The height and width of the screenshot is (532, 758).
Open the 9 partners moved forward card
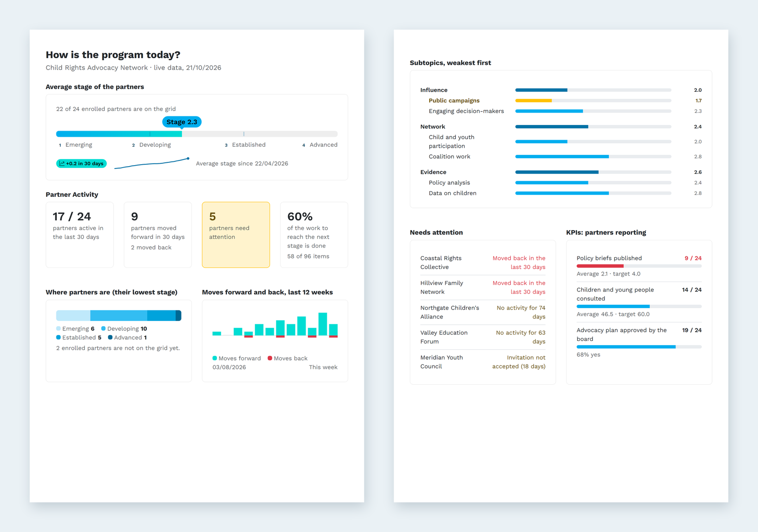(x=158, y=235)
